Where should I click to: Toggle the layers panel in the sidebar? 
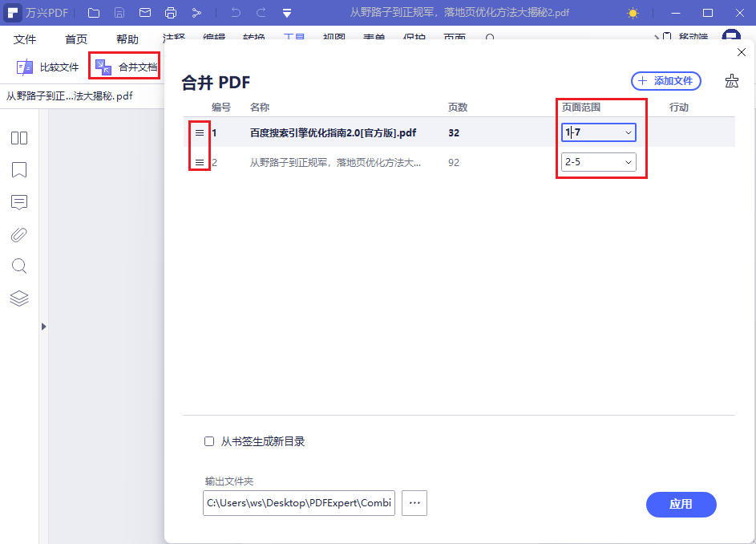coord(18,298)
